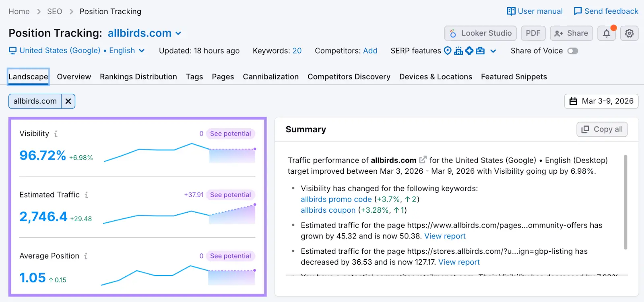Click the Average Position trend chart

pyautogui.click(x=179, y=275)
